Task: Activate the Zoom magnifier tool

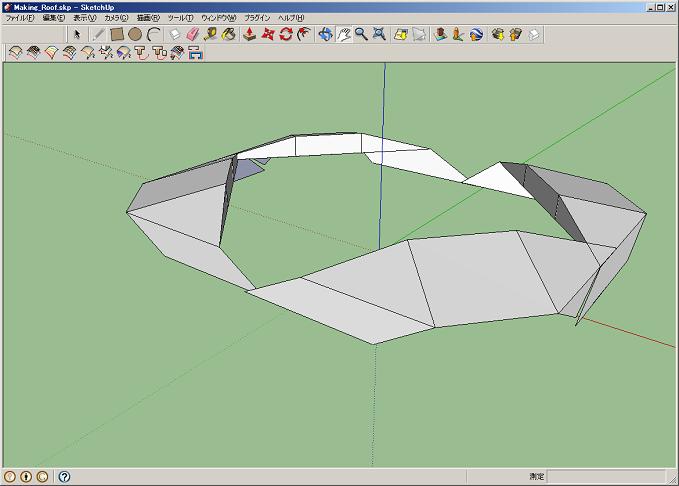Action: click(360, 34)
